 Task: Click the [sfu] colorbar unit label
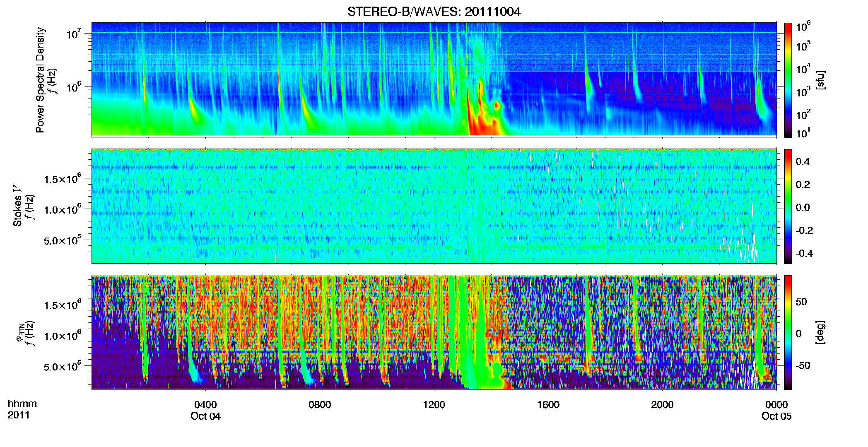point(820,80)
